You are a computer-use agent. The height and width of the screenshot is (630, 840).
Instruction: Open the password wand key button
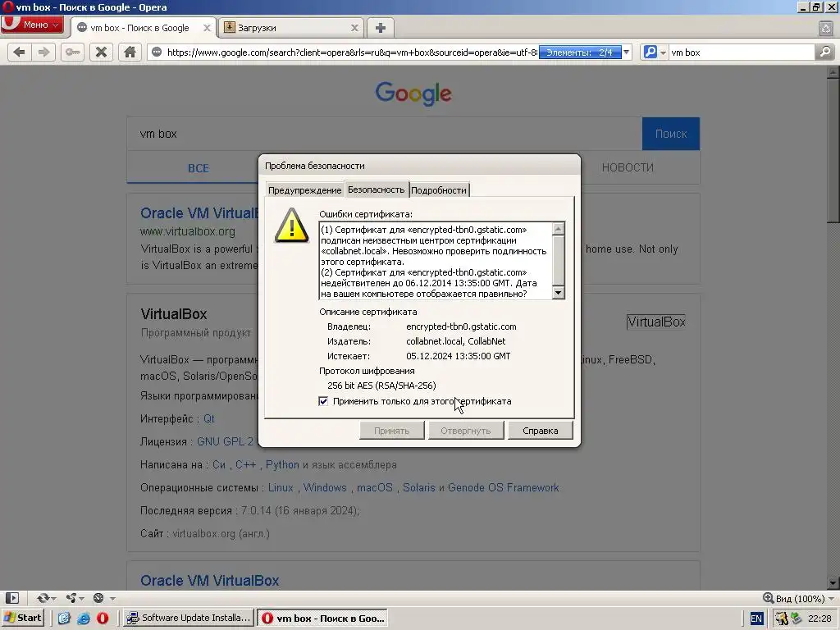(x=72, y=52)
